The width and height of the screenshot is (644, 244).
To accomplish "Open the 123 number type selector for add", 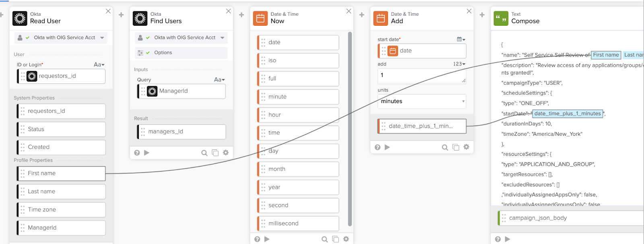I will [x=459, y=64].
